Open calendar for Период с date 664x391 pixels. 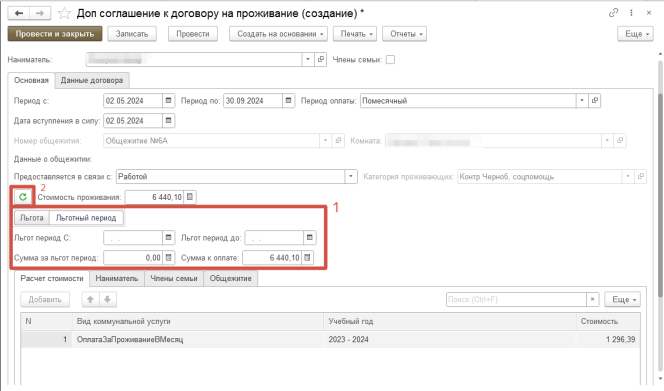tap(169, 100)
